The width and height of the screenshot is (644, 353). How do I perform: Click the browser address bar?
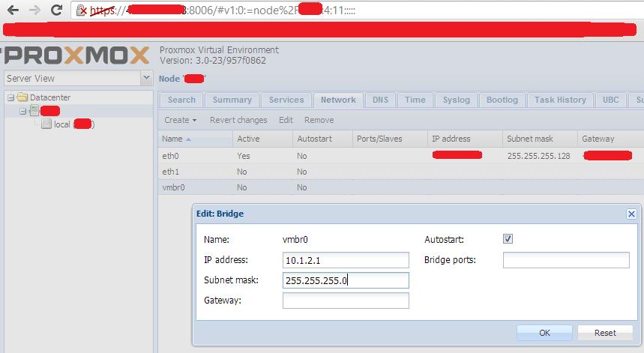[x=358, y=10]
